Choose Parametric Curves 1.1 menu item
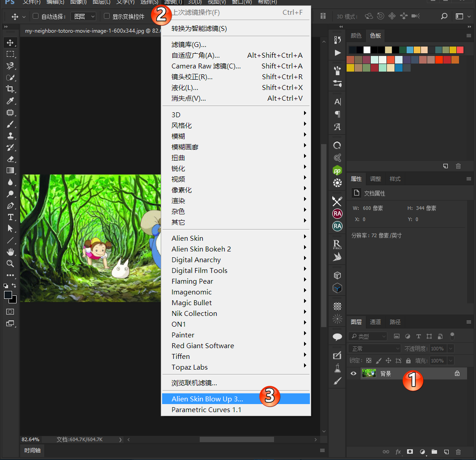The image size is (476, 460). (236, 409)
